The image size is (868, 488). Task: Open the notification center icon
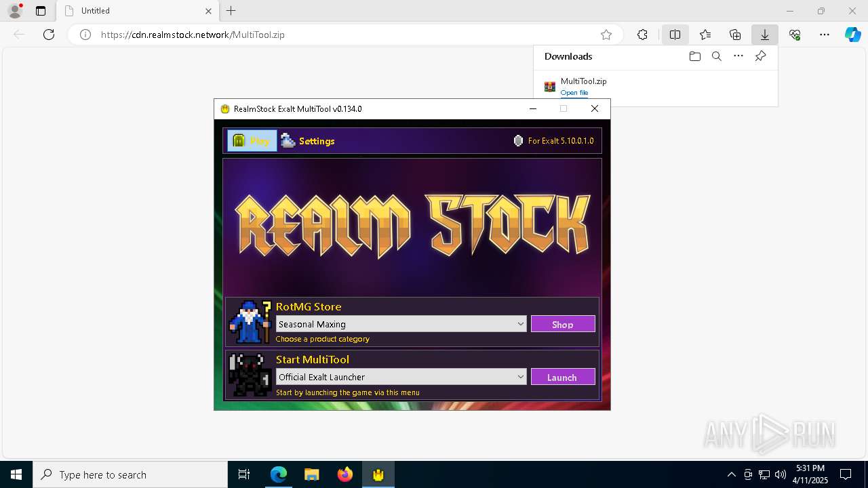pos(846,474)
